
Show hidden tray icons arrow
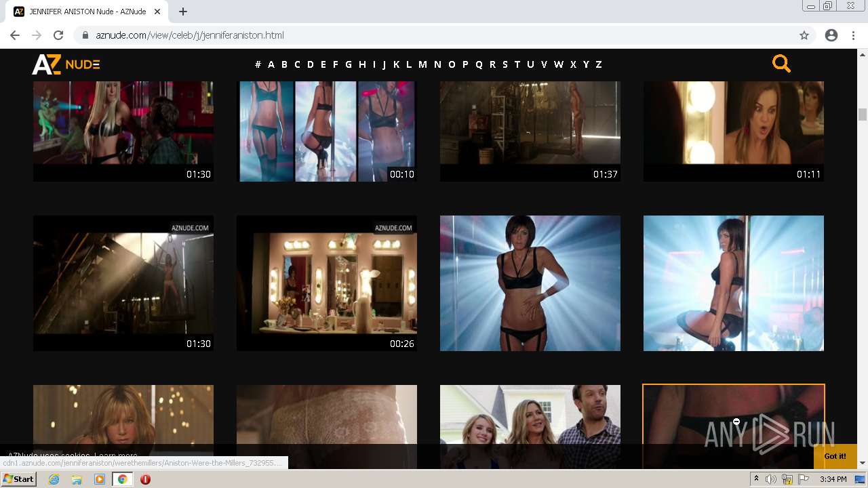click(x=756, y=479)
